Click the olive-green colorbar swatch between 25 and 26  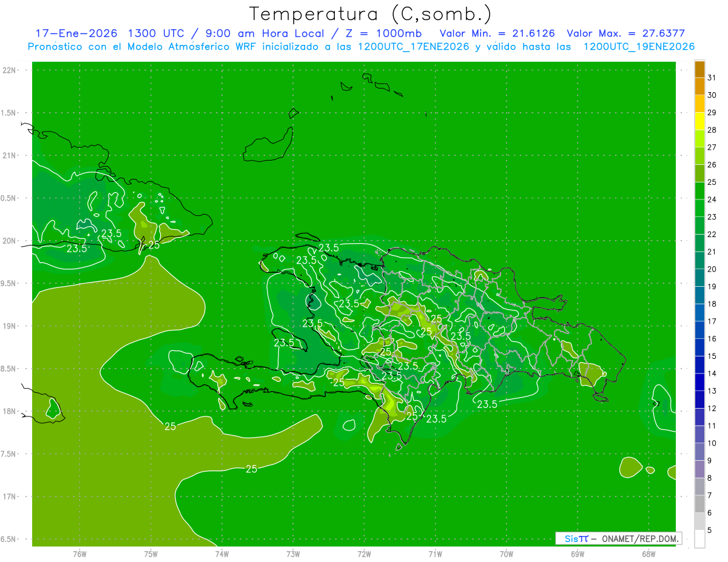(699, 174)
